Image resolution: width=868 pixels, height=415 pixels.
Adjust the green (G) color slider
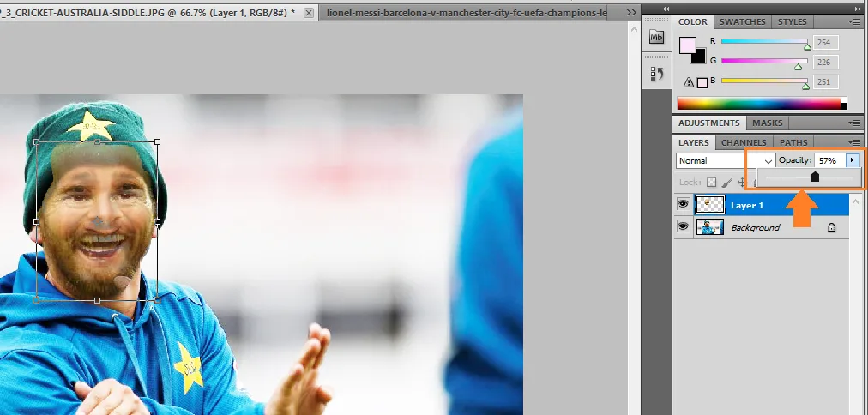[x=764, y=62]
